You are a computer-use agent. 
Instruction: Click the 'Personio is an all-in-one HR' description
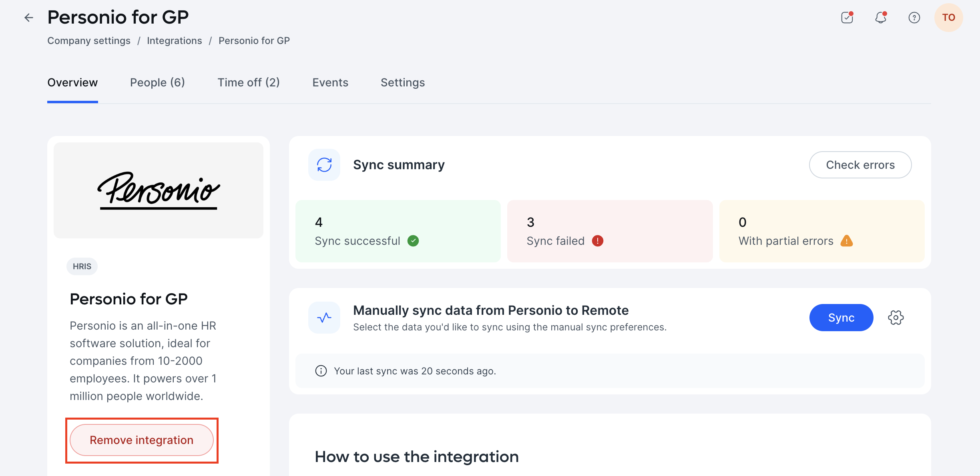(143, 361)
